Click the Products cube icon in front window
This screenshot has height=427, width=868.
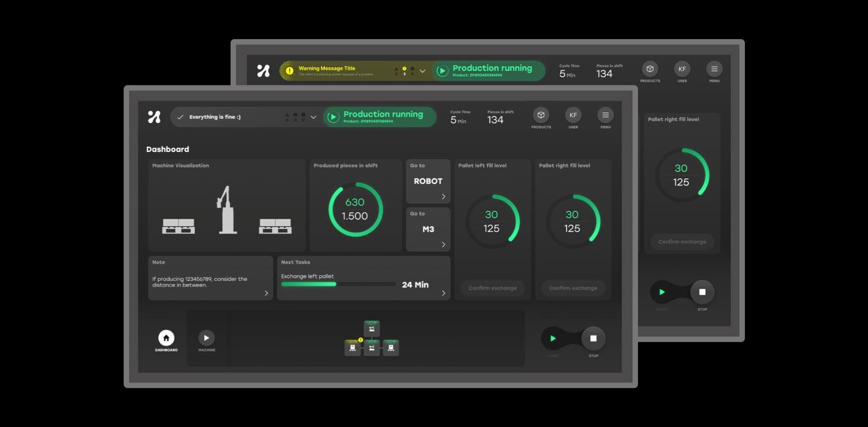click(x=541, y=115)
